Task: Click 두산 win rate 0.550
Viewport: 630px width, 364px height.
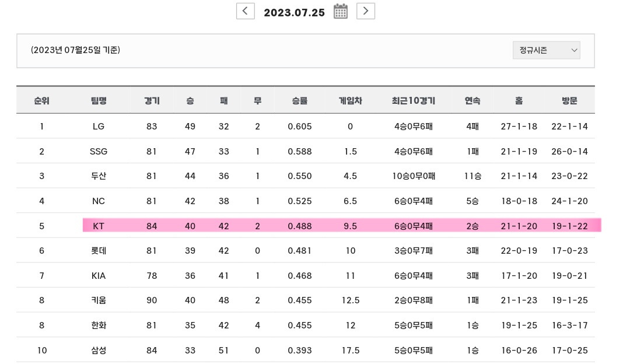Action: (x=300, y=176)
